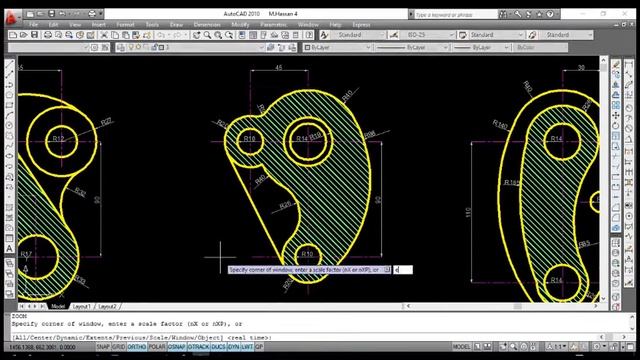Image resolution: width=640 pixels, height=360 pixels.
Task: Click the Cut scissors icon
Action: click(104, 35)
